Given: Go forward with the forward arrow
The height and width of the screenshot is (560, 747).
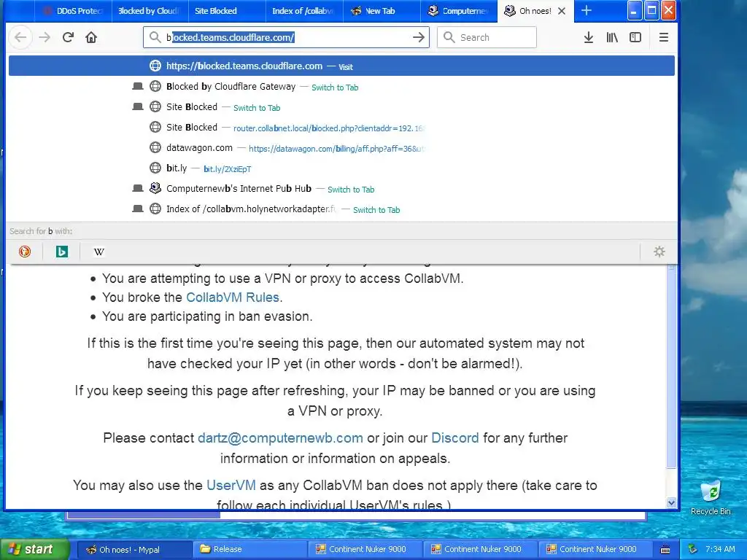Looking at the screenshot, I should coord(44,37).
